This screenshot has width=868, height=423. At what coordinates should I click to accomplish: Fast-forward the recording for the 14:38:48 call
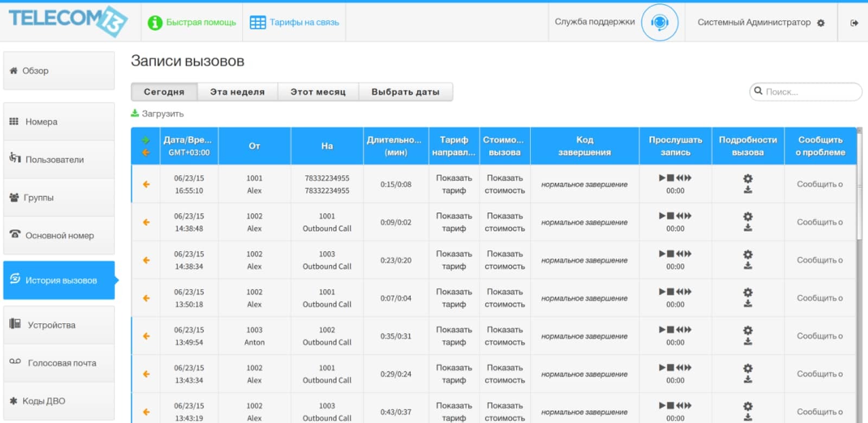point(688,216)
